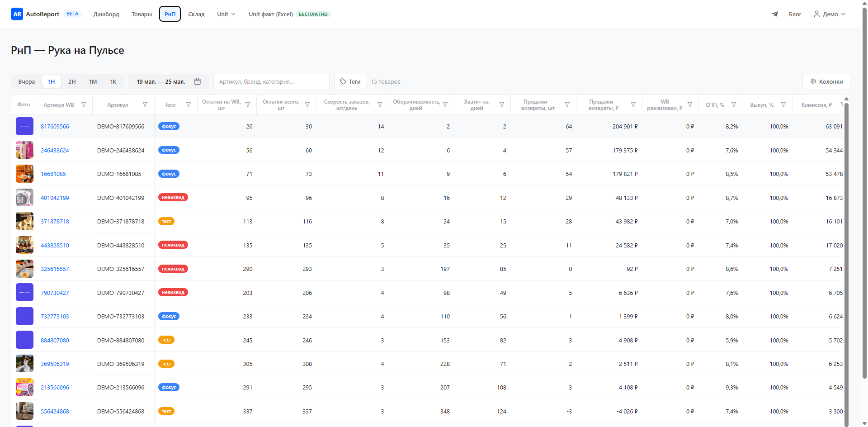The image size is (868, 427).
Task: Expand the Unit dropdown menu
Action: (x=226, y=14)
